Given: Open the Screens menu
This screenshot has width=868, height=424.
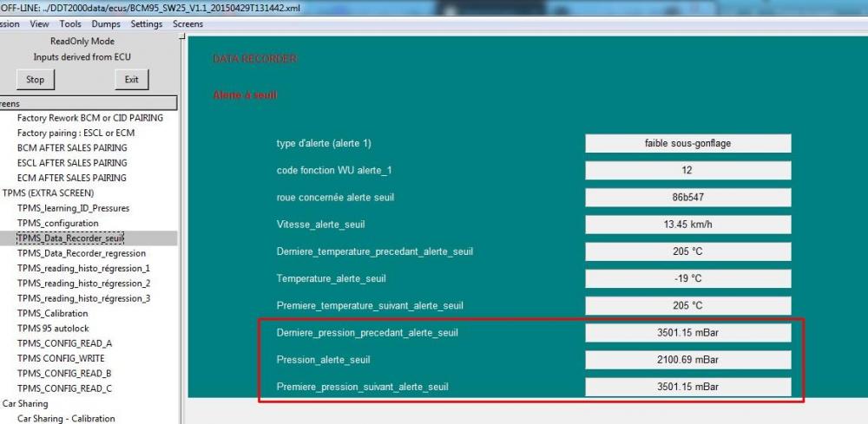Looking at the screenshot, I should click(187, 23).
